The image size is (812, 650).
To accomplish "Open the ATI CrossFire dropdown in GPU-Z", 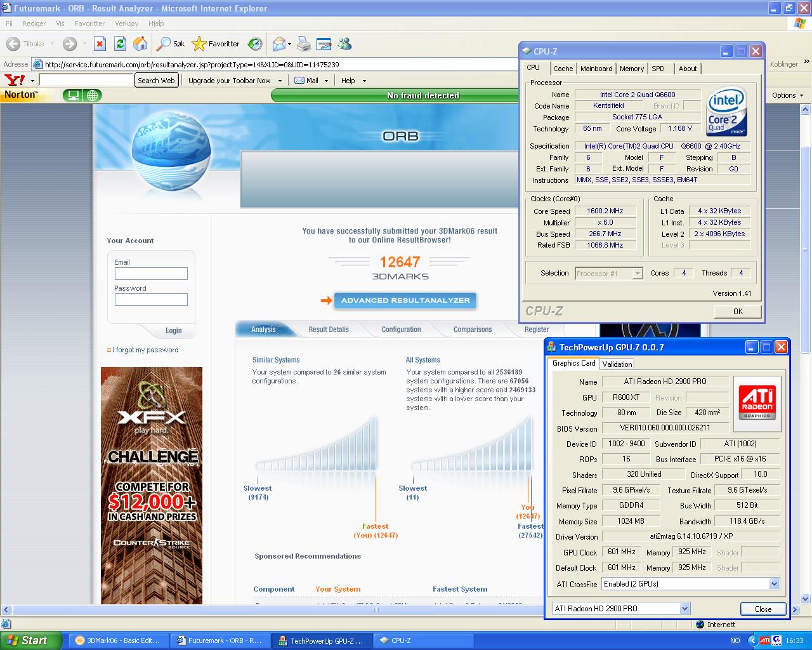I will coord(774,584).
